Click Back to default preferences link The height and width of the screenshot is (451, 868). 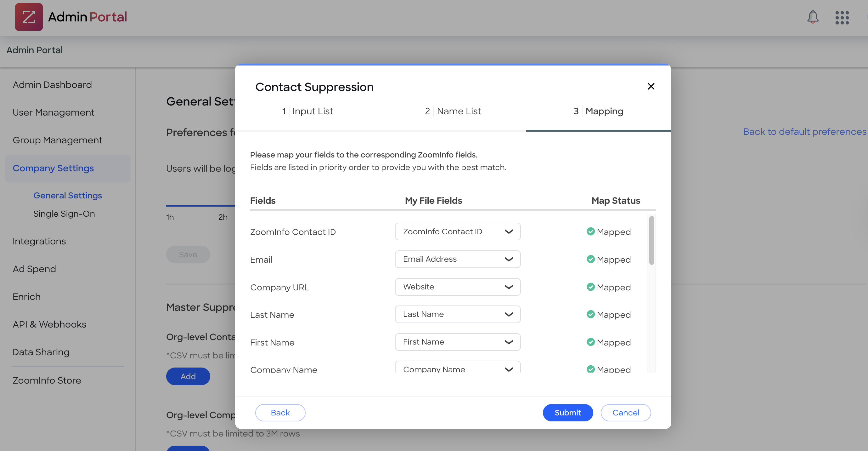[804, 131]
